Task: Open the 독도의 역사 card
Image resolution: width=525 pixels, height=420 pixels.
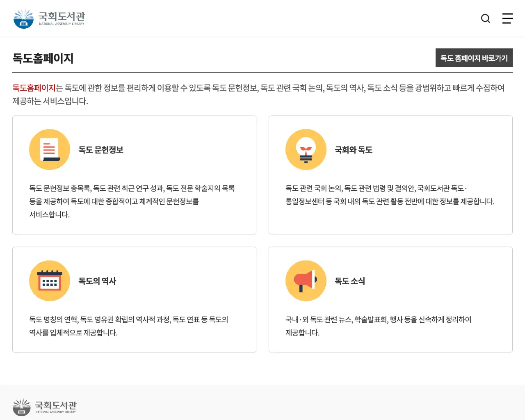Action: click(x=135, y=299)
